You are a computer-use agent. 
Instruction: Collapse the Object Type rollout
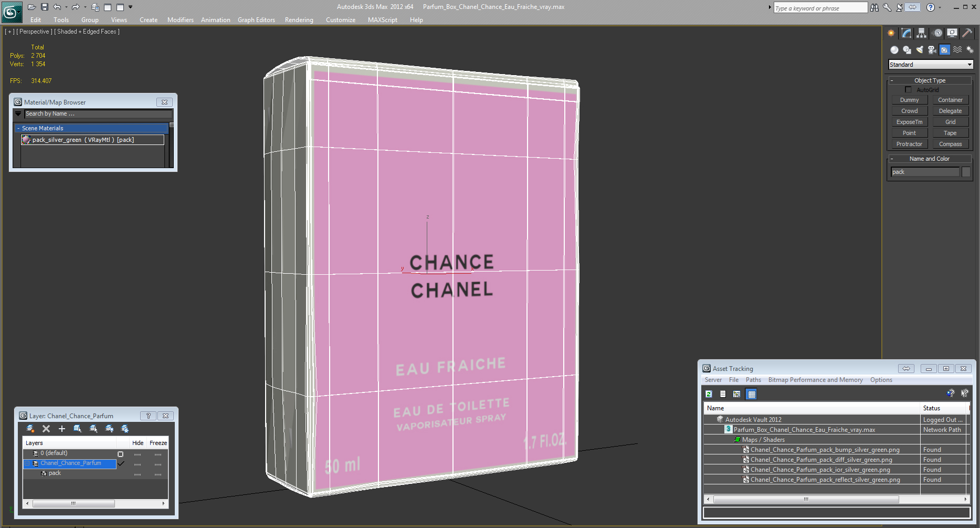coord(930,80)
